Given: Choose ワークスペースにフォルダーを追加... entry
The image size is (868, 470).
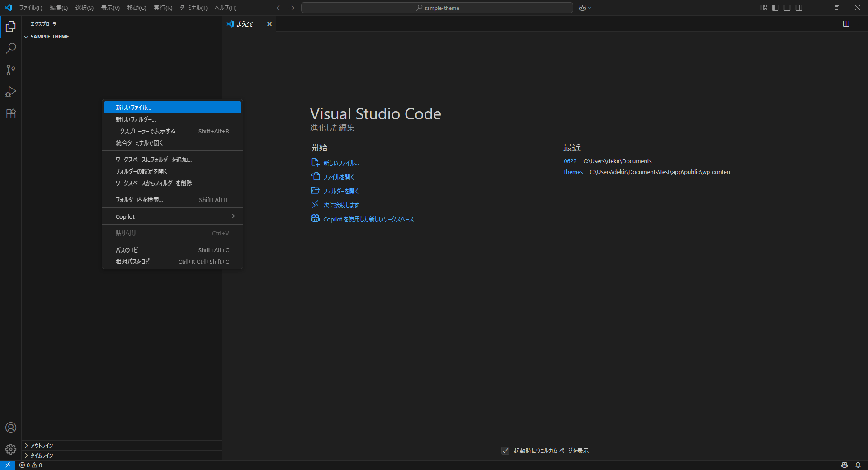Looking at the screenshot, I should [x=172, y=160].
